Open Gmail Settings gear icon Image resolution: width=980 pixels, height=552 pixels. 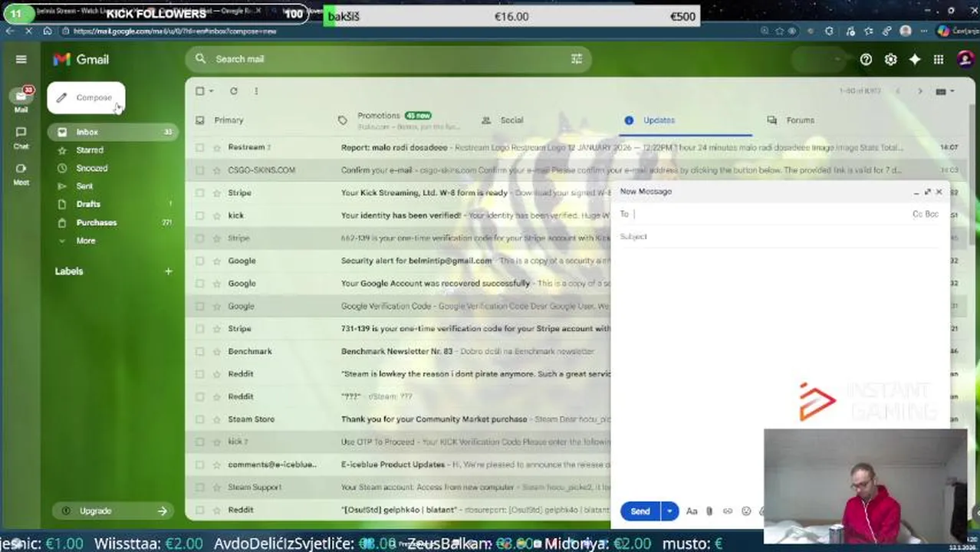[890, 59]
